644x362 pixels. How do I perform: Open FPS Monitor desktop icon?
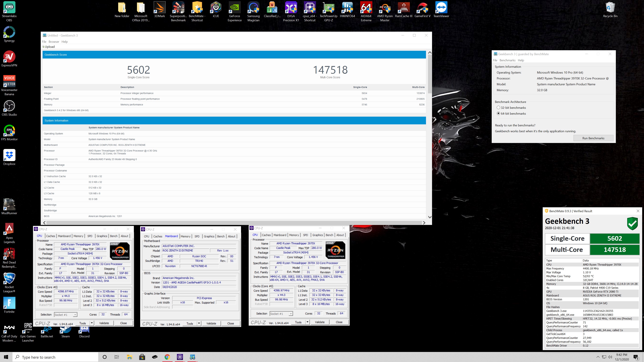(x=9, y=133)
